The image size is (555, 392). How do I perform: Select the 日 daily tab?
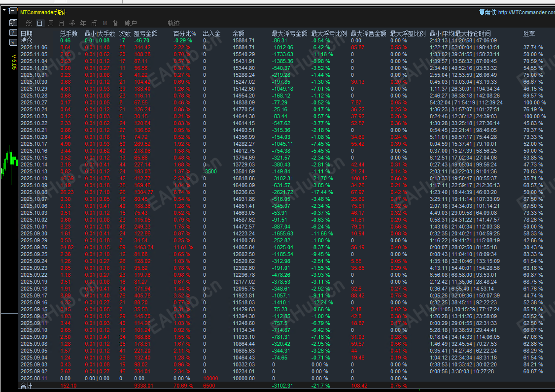39,23
